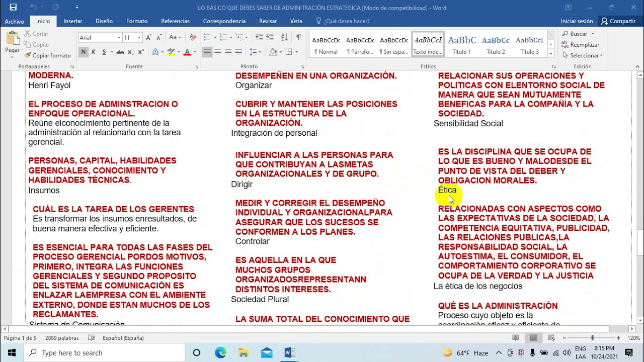Click Copiar formato painter brush
The image size is (644, 362).
click(48, 55)
